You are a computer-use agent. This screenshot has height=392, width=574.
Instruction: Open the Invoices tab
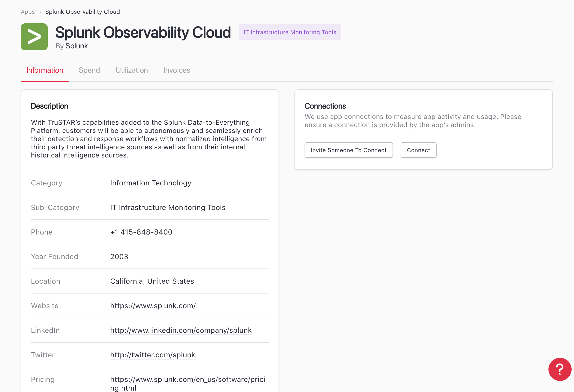(177, 70)
